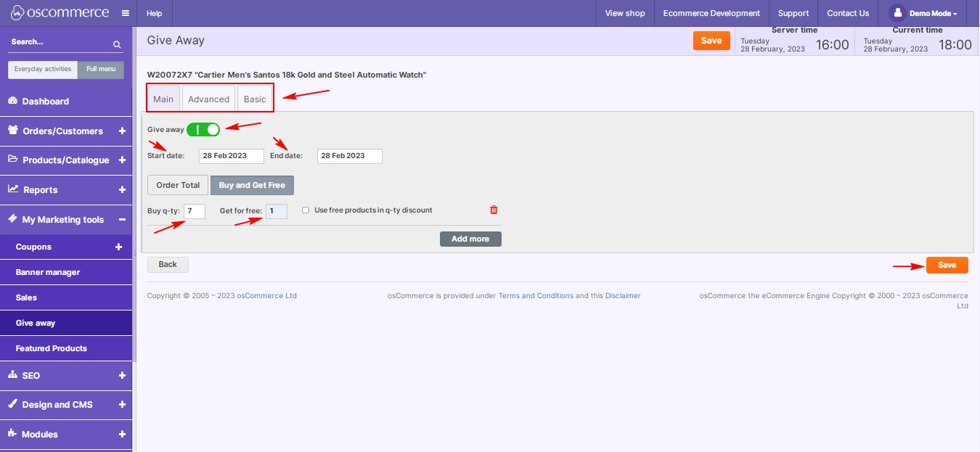This screenshot has width=980, height=452.
Task: Toggle the hamburger menu icon
Action: click(x=125, y=13)
